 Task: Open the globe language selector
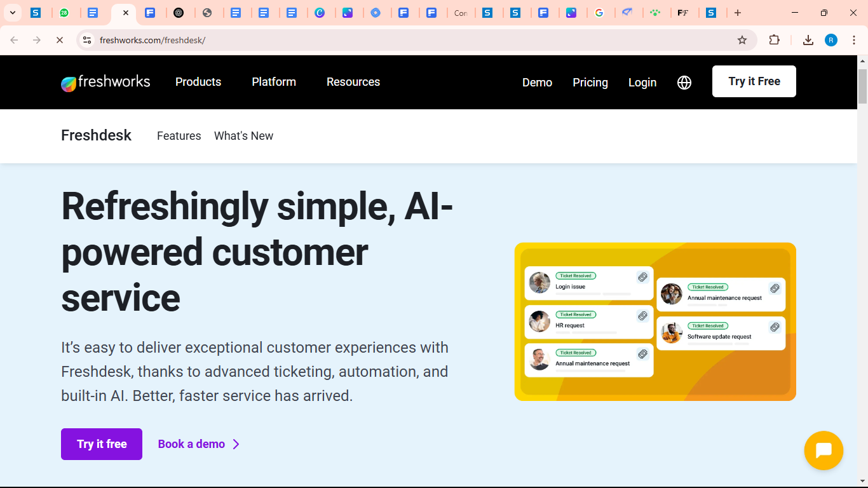click(x=684, y=83)
